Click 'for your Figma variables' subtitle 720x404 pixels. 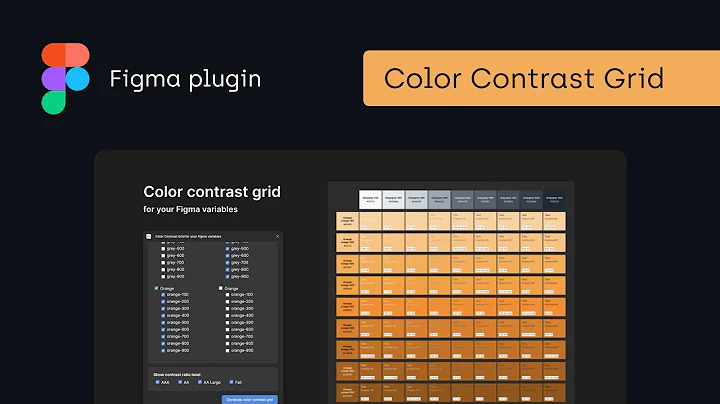[x=191, y=209]
